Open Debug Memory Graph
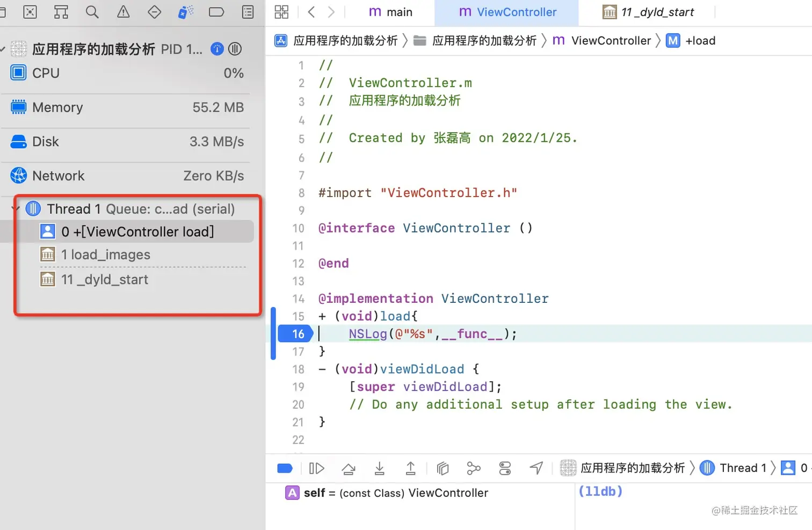The height and width of the screenshot is (530, 812). pos(474,468)
